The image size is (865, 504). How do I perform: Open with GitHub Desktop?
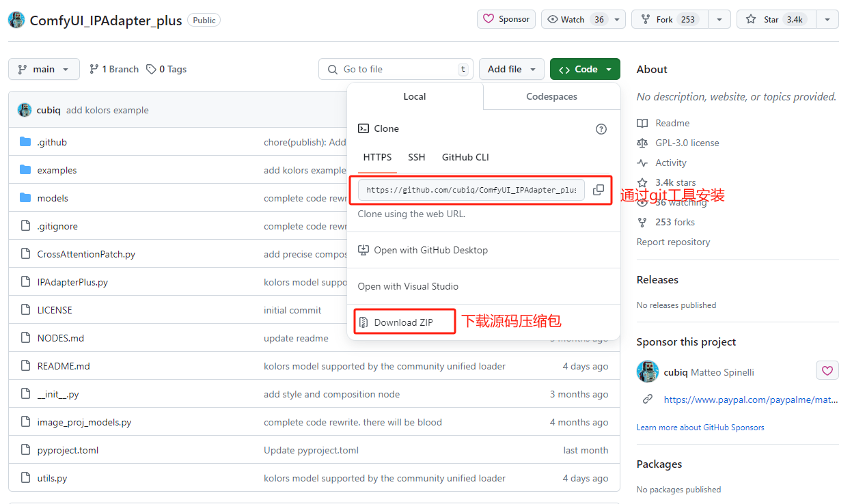point(430,250)
